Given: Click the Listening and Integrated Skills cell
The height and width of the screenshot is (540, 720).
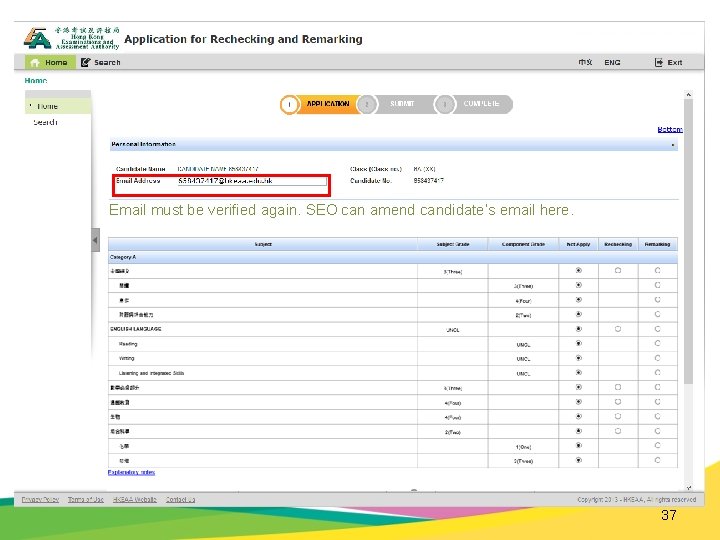Looking at the screenshot, I should [263, 373].
